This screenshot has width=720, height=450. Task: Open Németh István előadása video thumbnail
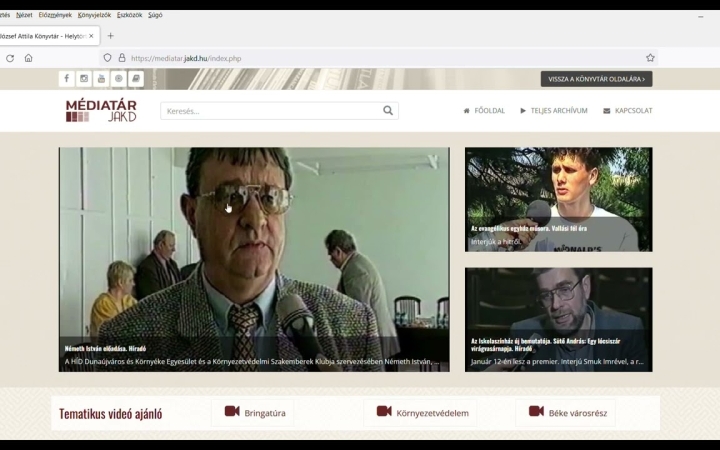[x=254, y=259]
